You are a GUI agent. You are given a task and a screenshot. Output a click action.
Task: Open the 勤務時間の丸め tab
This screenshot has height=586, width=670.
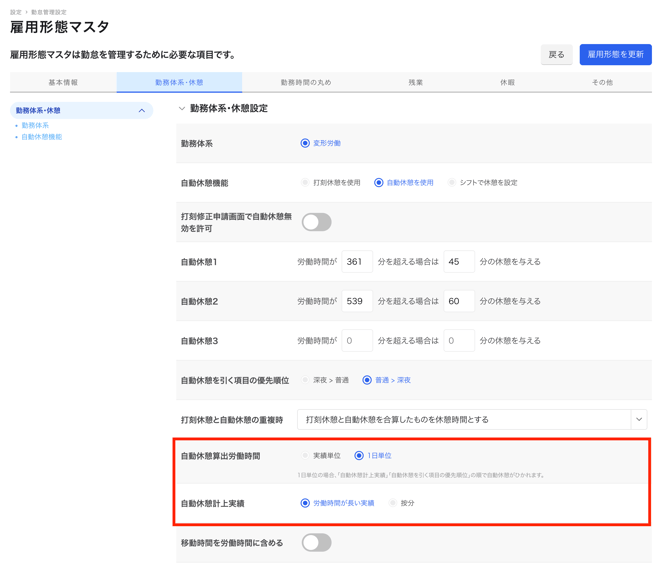(305, 83)
